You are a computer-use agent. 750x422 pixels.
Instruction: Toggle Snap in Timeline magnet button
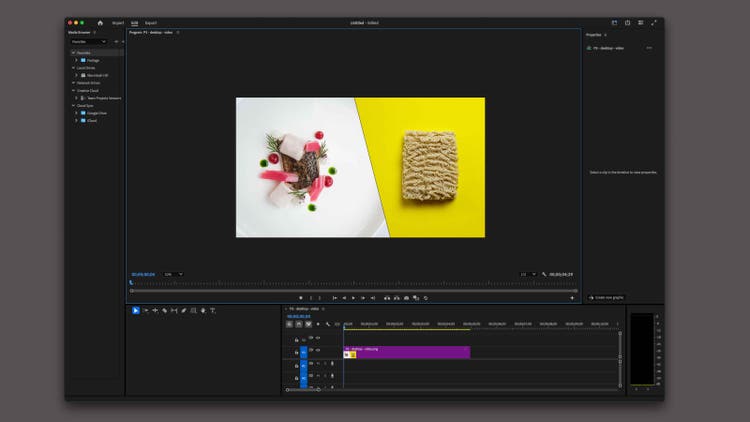pos(299,324)
